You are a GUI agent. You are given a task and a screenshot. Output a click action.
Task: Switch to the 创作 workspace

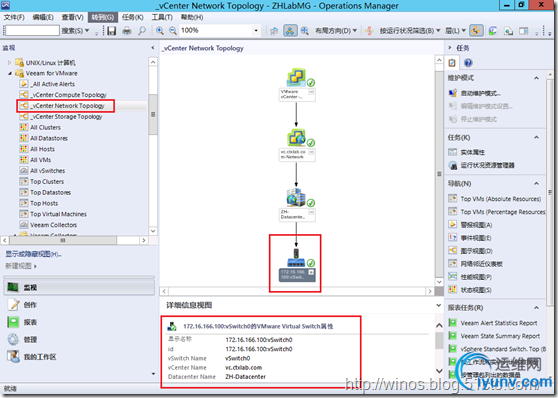[79, 305]
